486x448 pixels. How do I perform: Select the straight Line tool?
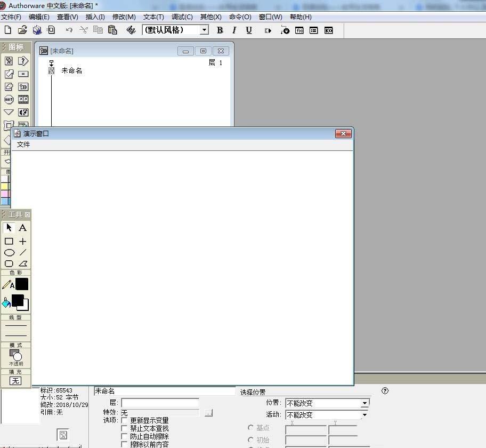[x=23, y=253]
